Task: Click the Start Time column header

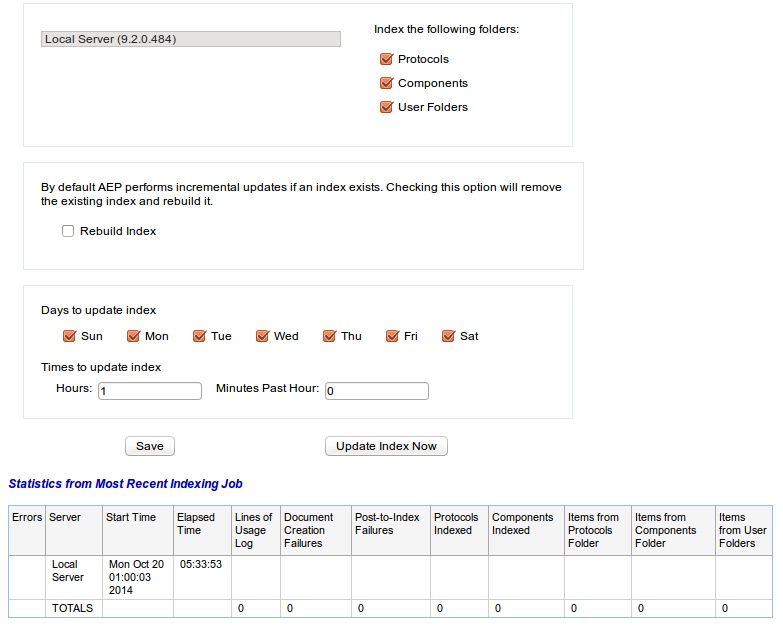Action: tap(131, 518)
